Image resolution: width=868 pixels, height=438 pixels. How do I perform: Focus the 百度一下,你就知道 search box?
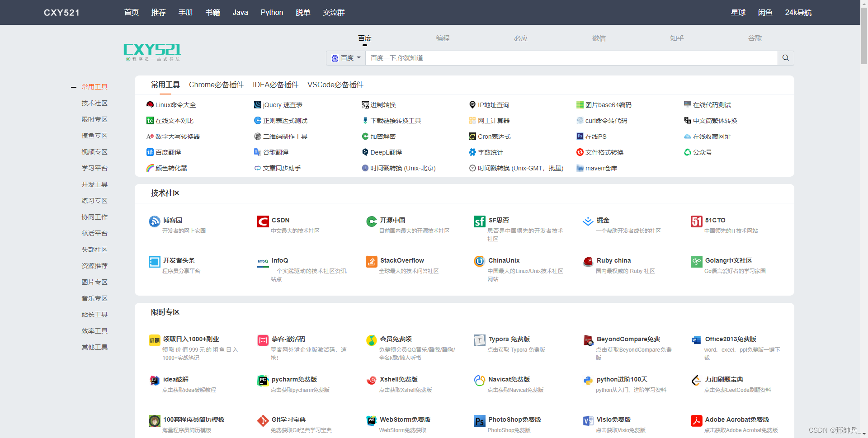[571, 58]
